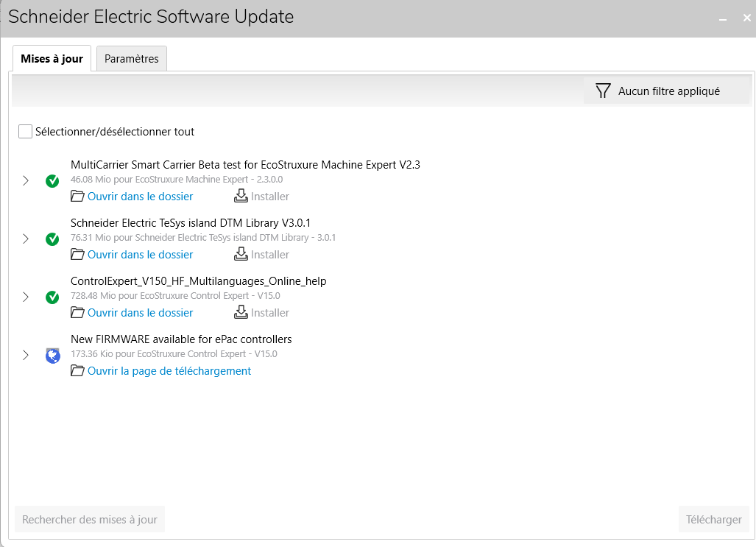Screen dimensions: 756x547
Task: Click green checkmark beside ControlExpert online help
Action: [52, 297]
